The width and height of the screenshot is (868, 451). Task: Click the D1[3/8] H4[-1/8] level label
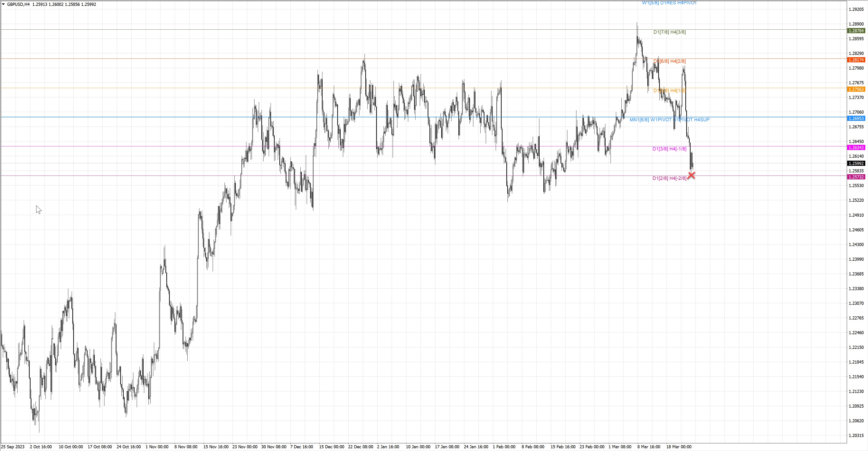(x=669, y=149)
